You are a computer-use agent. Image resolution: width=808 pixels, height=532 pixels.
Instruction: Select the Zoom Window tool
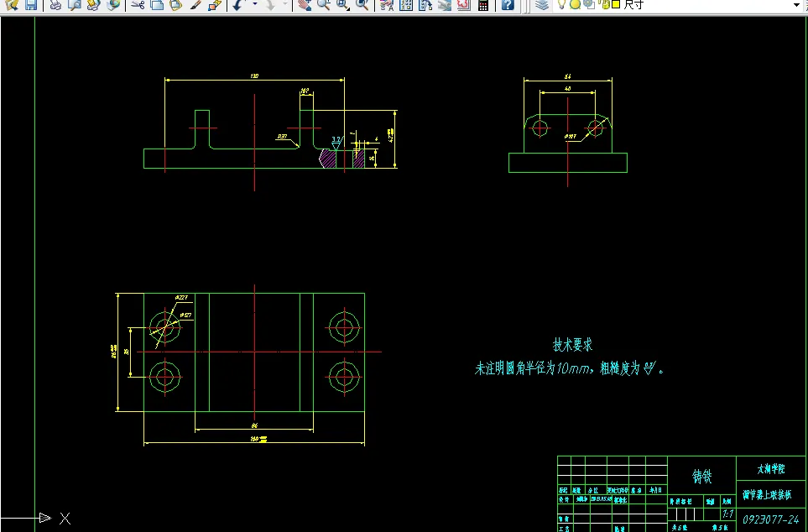click(x=342, y=5)
